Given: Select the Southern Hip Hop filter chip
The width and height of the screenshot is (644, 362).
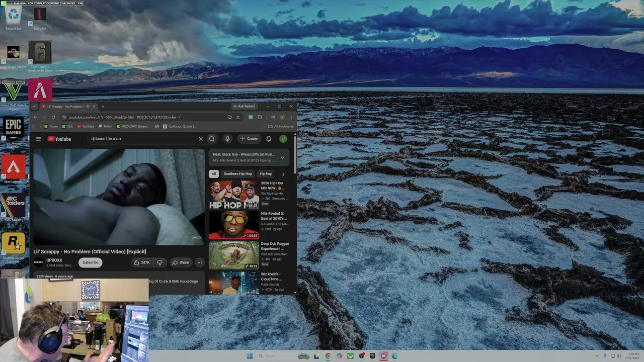Looking at the screenshot, I should 238,174.
